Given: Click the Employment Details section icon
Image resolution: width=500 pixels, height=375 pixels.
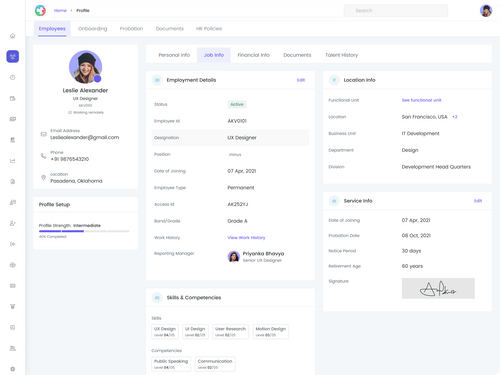Looking at the screenshot, I should point(157,80).
